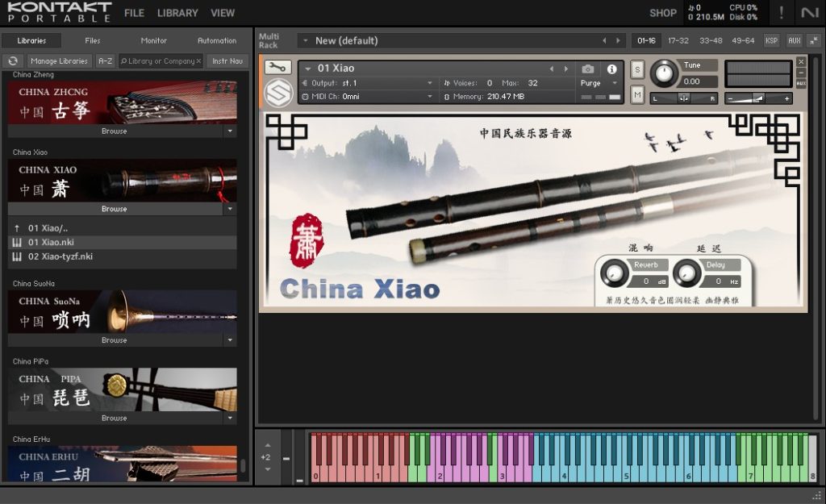The width and height of the screenshot is (826, 504).
Task: Click the Manage Libraries button
Action: 59,61
